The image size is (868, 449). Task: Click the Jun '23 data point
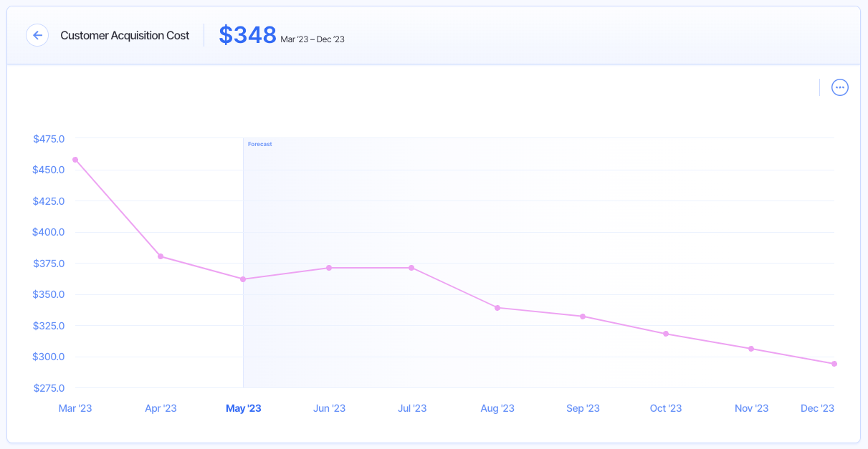click(x=329, y=267)
